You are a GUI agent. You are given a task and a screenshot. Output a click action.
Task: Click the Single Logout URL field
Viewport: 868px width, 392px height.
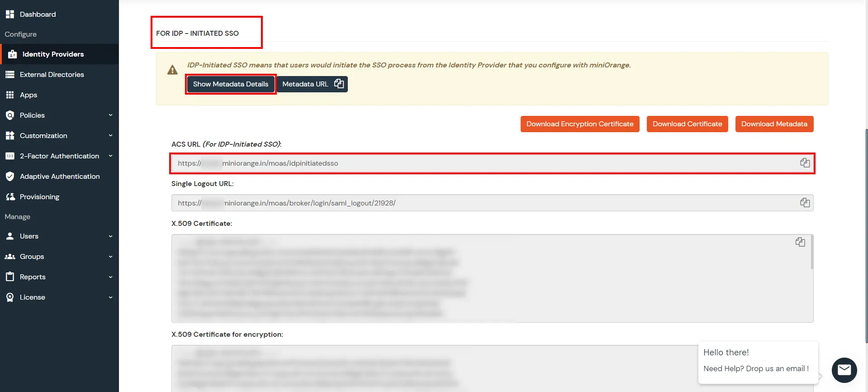[492, 203]
